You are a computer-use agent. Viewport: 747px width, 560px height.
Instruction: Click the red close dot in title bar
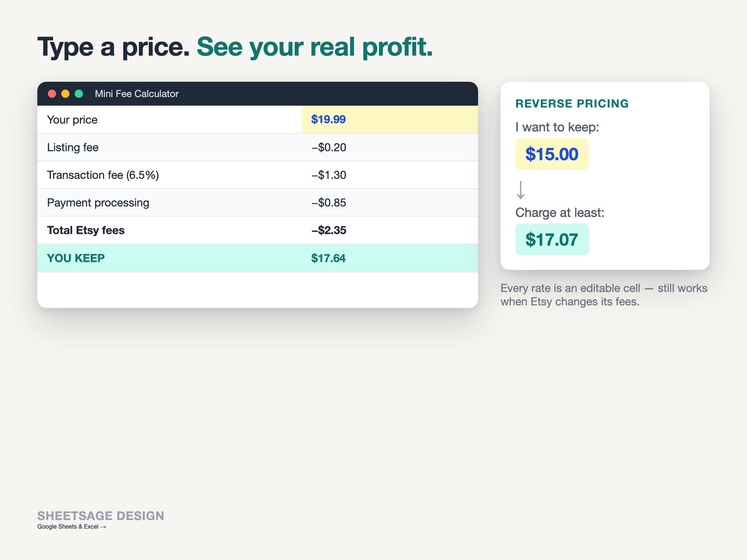coord(52,94)
